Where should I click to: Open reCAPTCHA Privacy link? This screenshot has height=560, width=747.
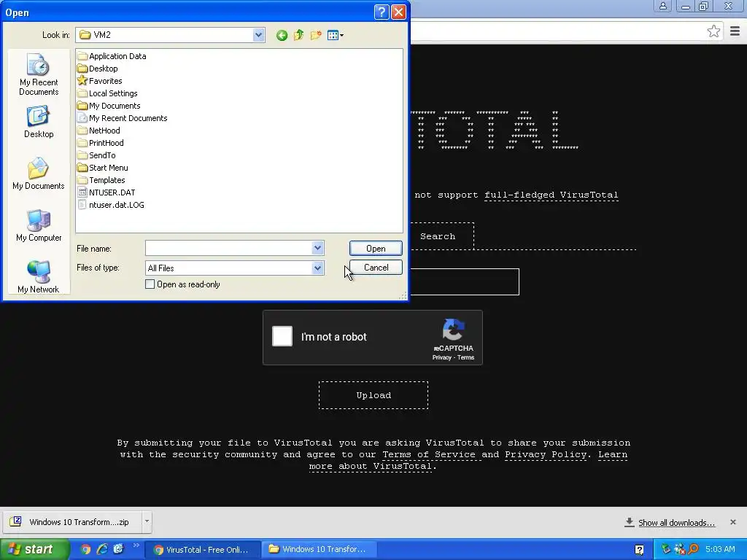441,357
